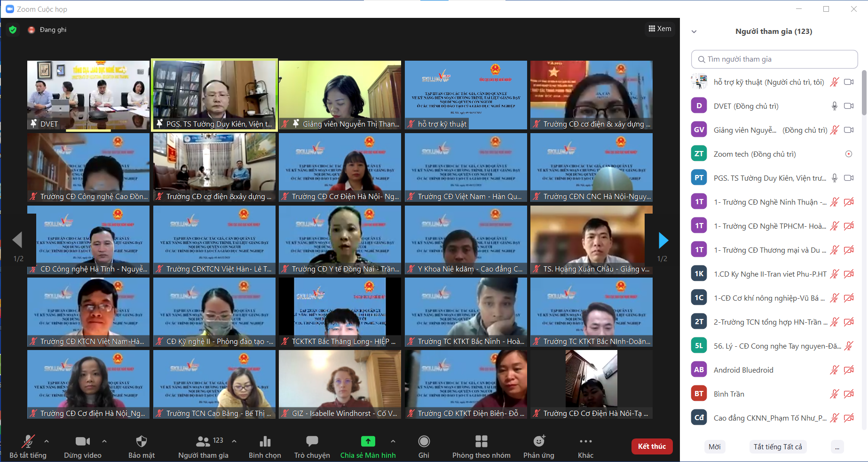Image resolution: width=868 pixels, height=462 pixels.
Task: Open the Xem view menu
Action: point(660,29)
